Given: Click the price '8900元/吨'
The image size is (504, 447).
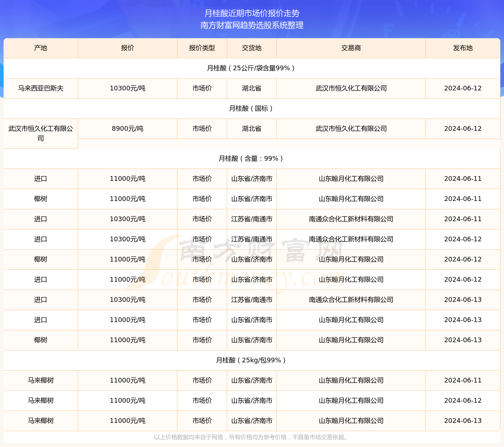Looking at the screenshot, I should click(x=127, y=129).
